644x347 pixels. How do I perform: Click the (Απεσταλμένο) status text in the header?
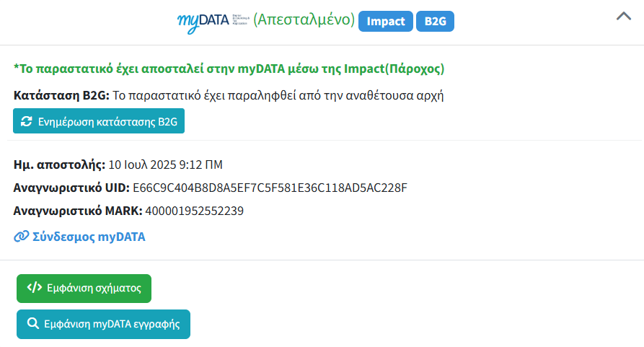[x=304, y=21]
